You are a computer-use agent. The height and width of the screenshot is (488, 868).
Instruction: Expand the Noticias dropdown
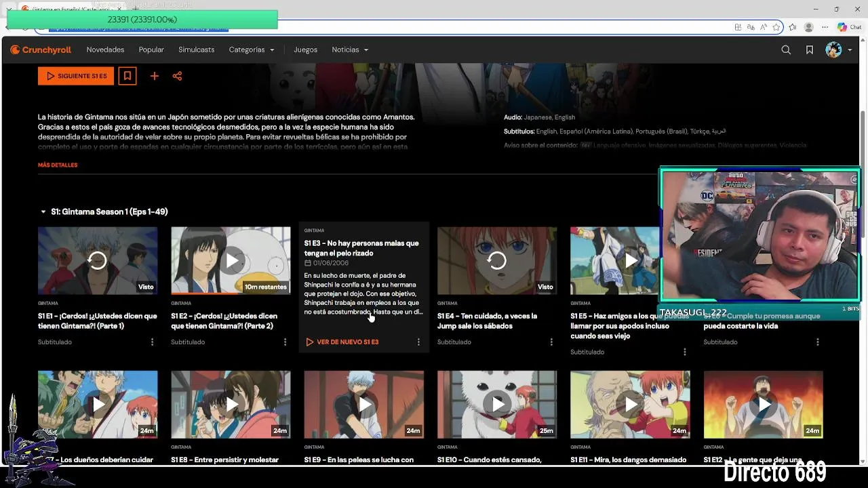point(350,49)
